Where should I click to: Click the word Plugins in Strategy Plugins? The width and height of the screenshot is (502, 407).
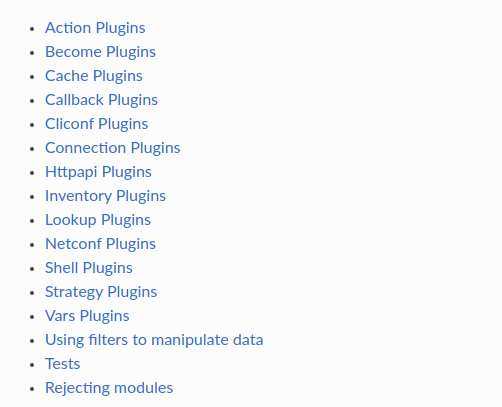click(132, 292)
